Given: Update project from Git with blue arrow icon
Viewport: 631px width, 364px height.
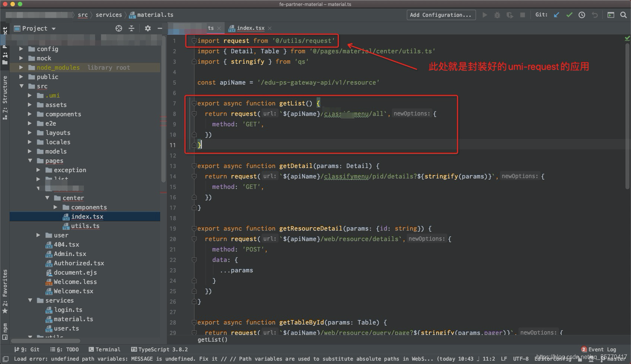Looking at the screenshot, I should pos(557,15).
